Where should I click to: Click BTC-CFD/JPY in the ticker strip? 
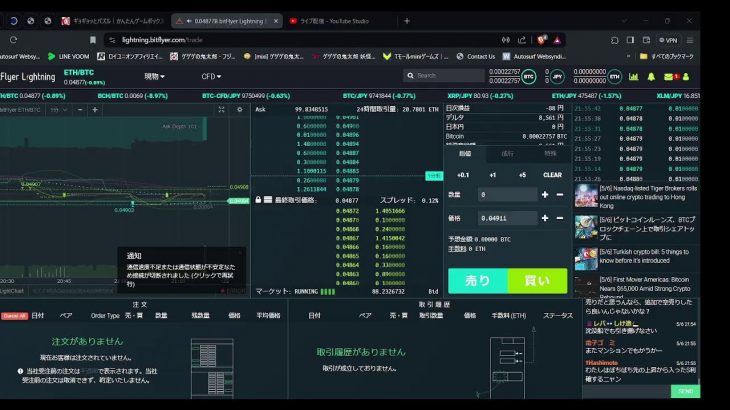246,96
